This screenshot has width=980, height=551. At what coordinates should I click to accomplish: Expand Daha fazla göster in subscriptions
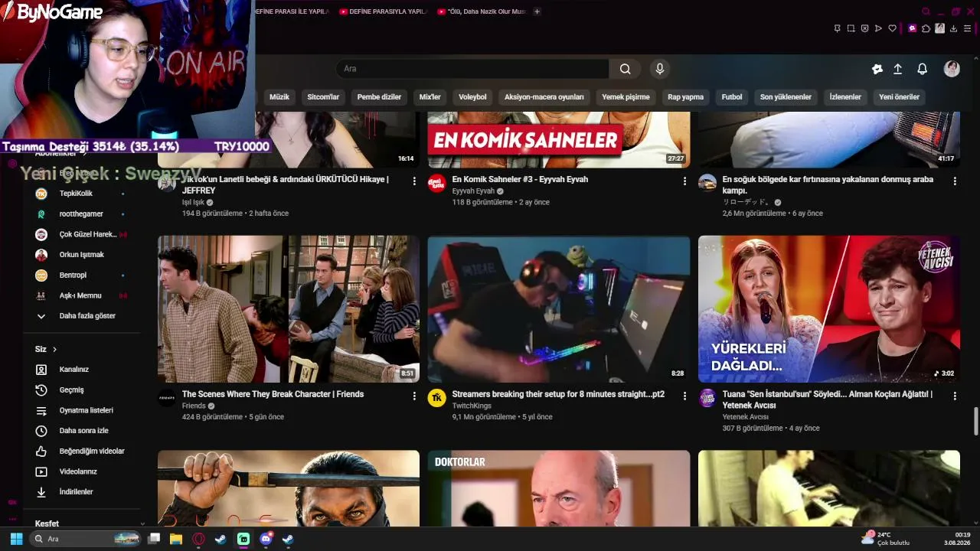coord(80,316)
